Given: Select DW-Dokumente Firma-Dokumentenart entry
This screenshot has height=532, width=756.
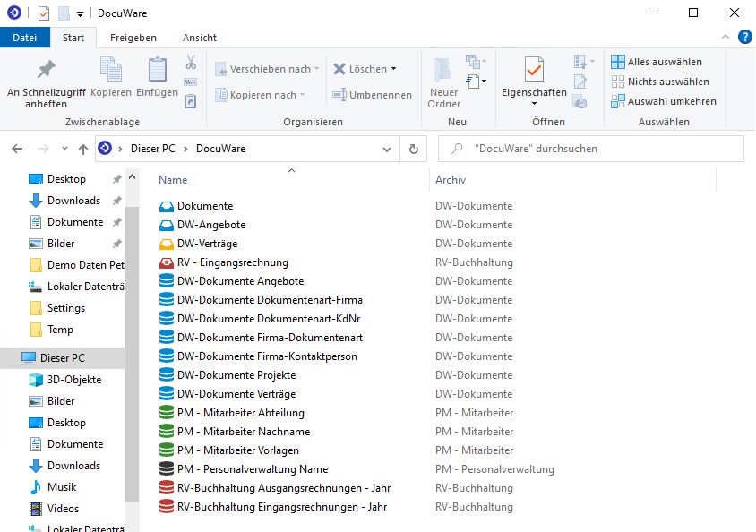Looking at the screenshot, I should click(270, 338).
